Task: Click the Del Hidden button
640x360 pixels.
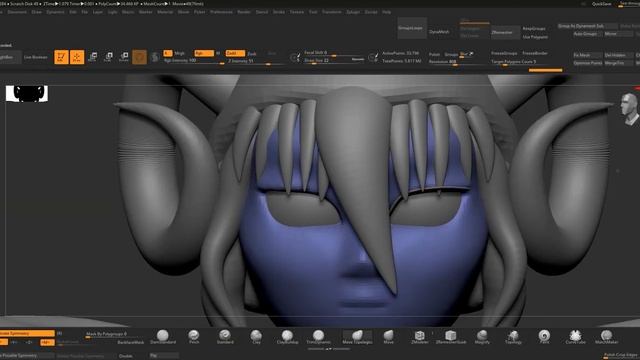Action: pos(619,55)
